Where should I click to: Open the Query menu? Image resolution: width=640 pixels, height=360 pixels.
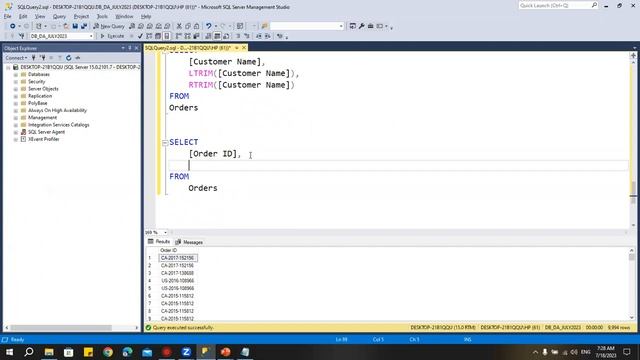(59, 16)
